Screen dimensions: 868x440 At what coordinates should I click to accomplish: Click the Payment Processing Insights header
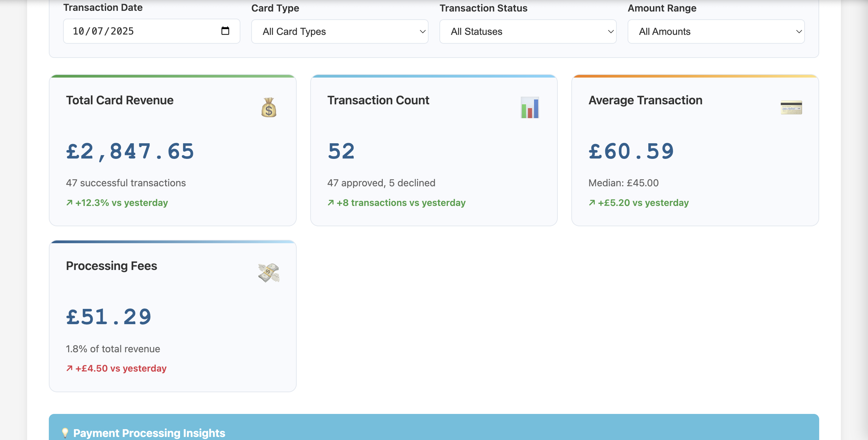(149, 433)
